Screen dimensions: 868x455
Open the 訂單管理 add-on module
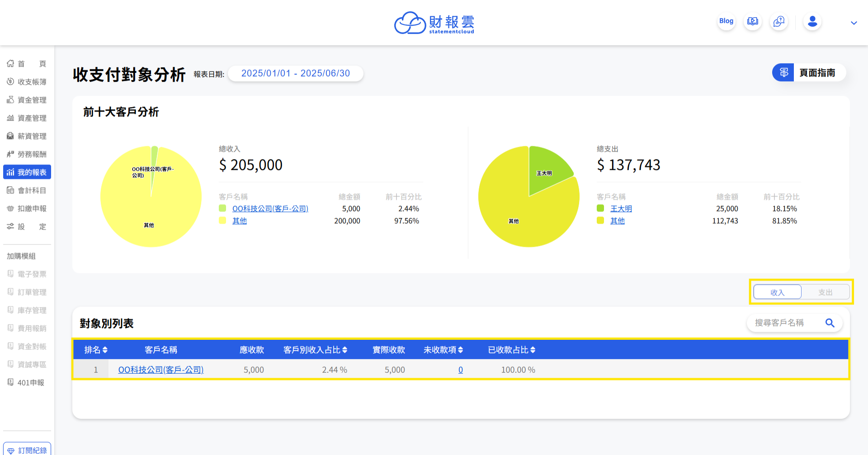(27, 292)
